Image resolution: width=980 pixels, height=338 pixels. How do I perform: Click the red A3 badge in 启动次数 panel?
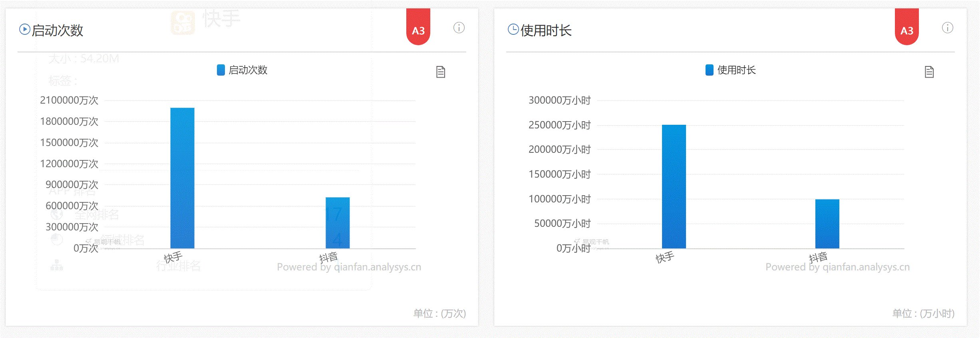[418, 27]
